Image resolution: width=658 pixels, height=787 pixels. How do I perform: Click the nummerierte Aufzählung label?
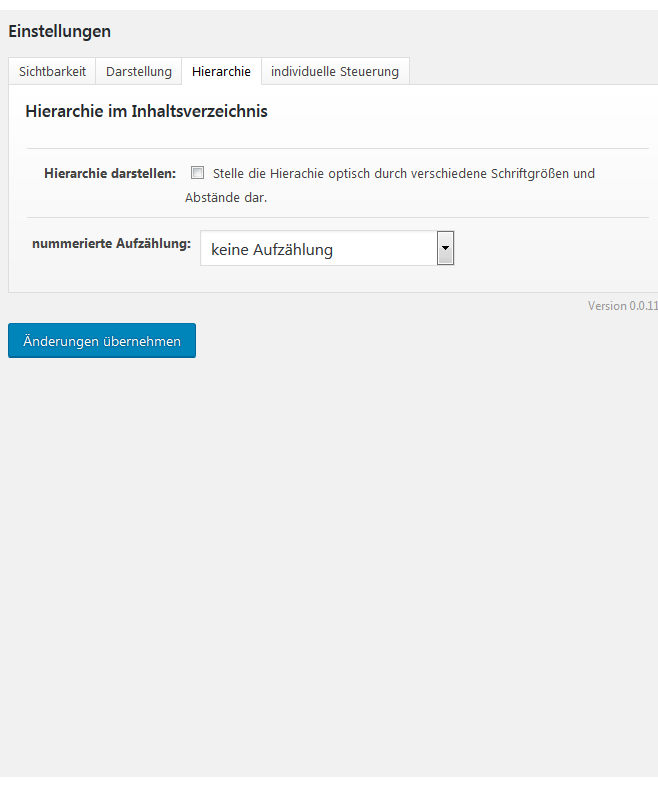click(x=111, y=244)
